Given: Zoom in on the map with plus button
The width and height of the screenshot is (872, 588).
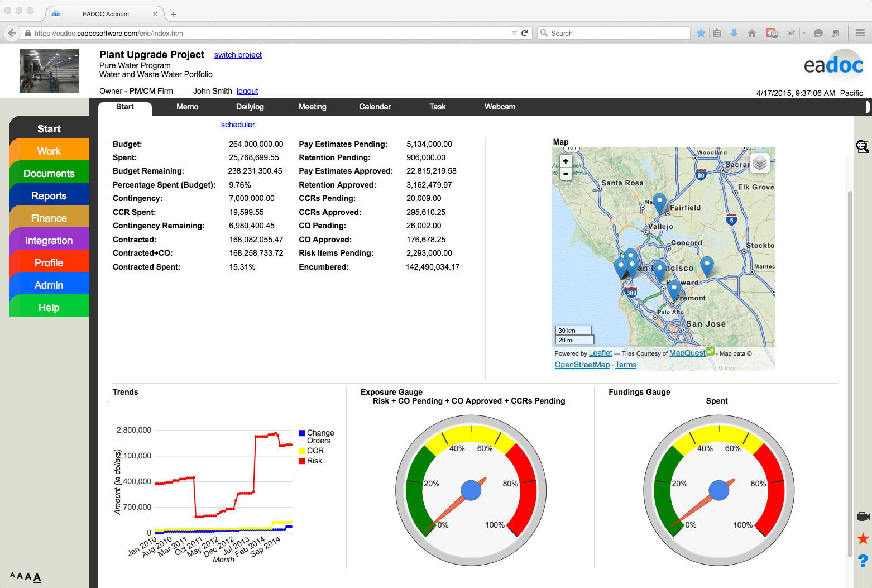Looking at the screenshot, I should pyautogui.click(x=566, y=161).
